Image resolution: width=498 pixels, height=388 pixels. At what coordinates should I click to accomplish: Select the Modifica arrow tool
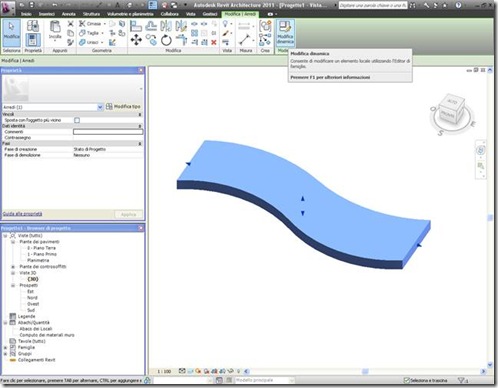tap(12, 33)
